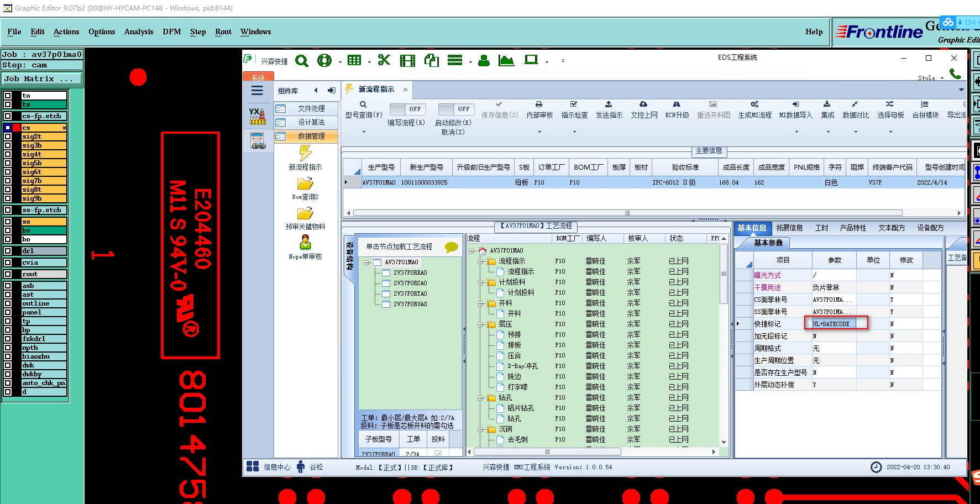This screenshot has width=980, height=504.
Task: Click the 型号查询(F) search icon
Action: pos(363,104)
